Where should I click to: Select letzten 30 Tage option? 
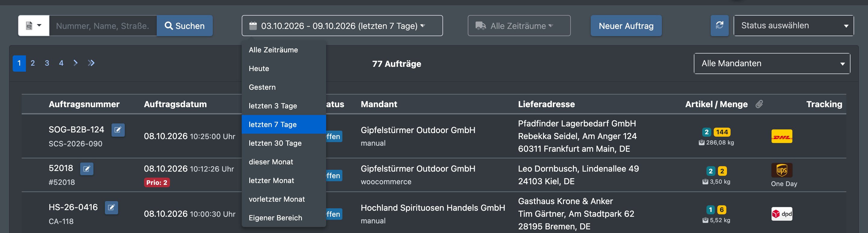[x=284, y=143]
